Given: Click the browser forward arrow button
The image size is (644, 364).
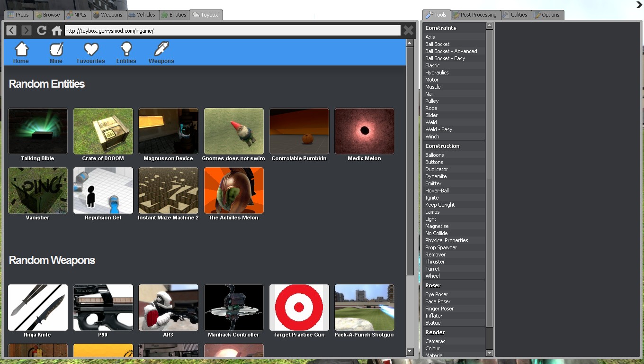Looking at the screenshot, I should point(27,31).
